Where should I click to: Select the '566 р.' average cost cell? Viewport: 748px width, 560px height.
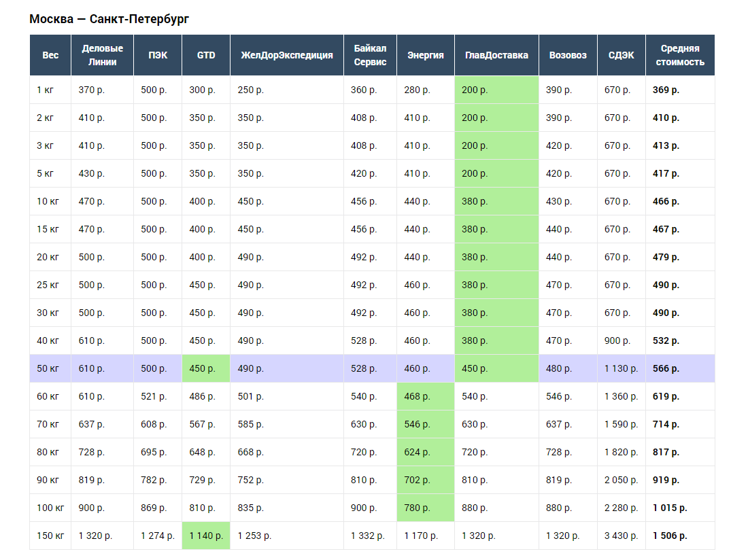pyautogui.click(x=680, y=368)
